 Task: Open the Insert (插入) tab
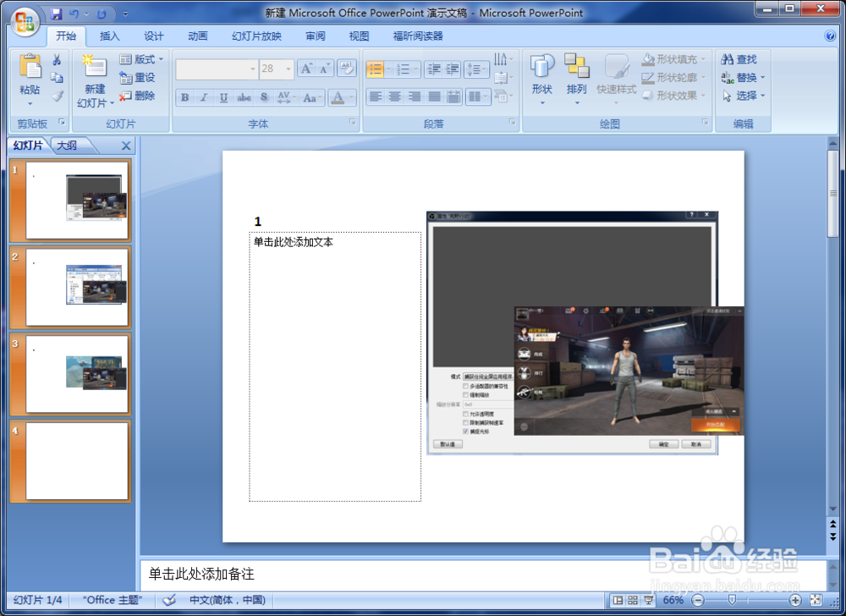109,36
